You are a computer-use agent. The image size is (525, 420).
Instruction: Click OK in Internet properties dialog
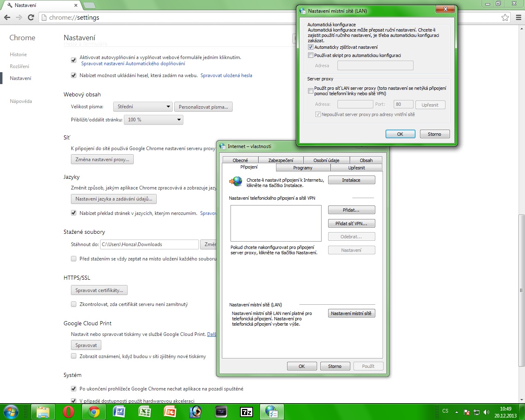302,366
